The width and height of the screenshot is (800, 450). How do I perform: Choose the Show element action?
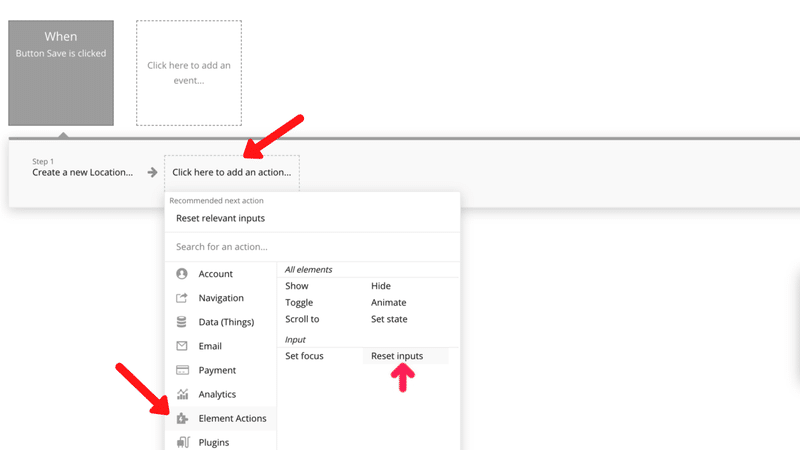click(296, 286)
